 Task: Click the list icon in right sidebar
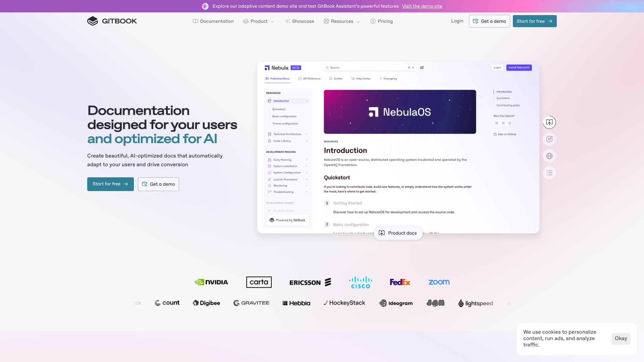coord(549,173)
